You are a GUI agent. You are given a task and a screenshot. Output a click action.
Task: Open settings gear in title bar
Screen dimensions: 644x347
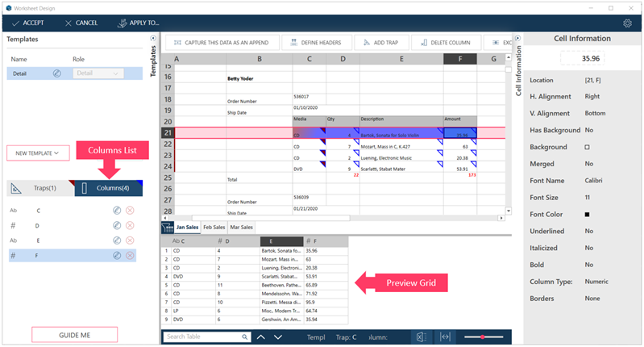click(x=627, y=23)
